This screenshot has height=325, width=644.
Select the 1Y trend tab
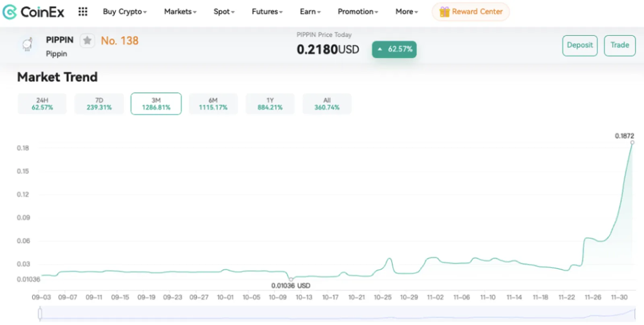pyautogui.click(x=270, y=104)
